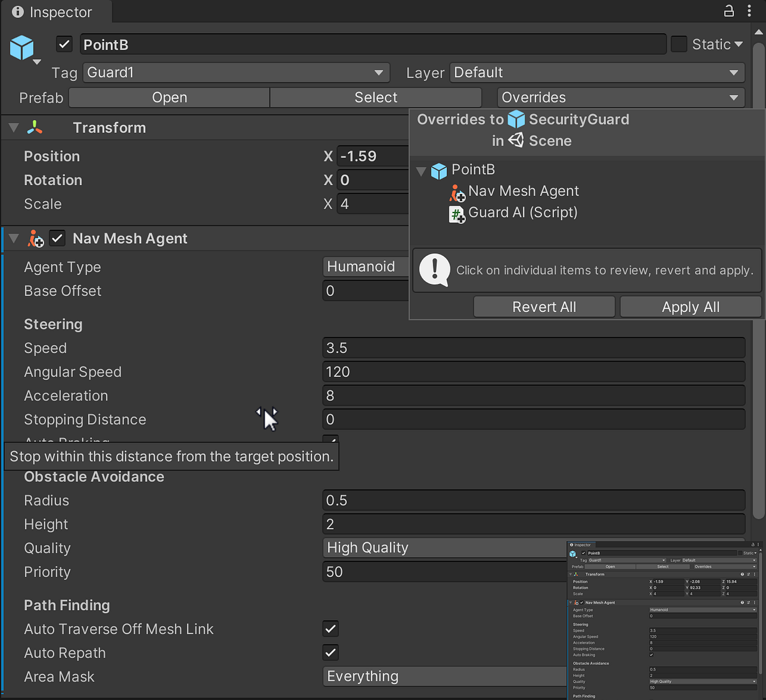The image size is (766, 700).
Task: Edit the Speed value of 3.5
Action: click(534, 348)
